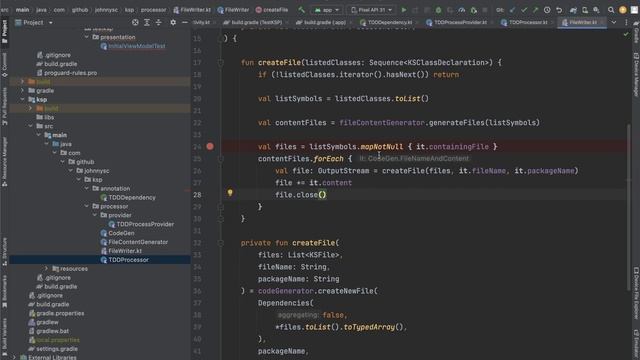Image resolution: width=640 pixels, height=360 pixels.
Task: Expand the resources folder
Action: coord(47,269)
